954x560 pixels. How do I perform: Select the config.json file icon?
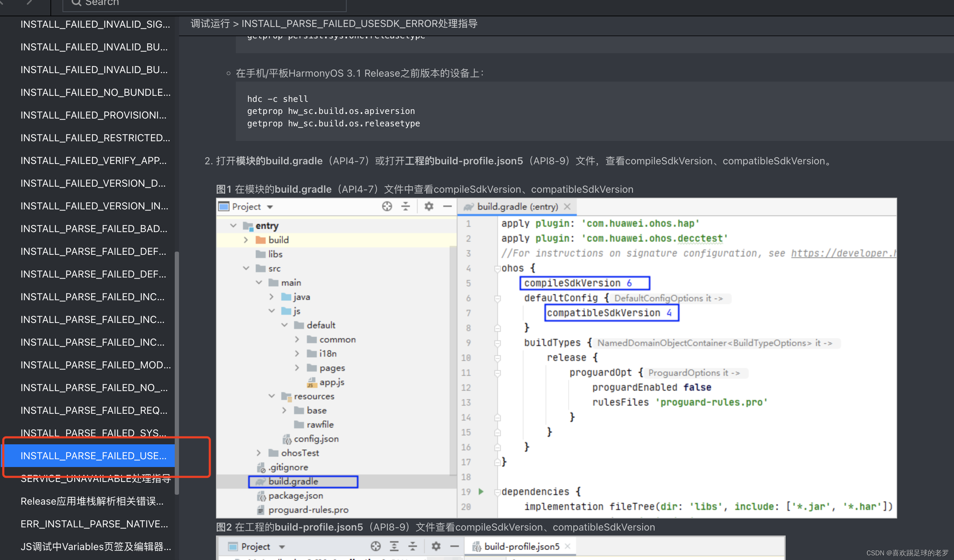(287, 439)
